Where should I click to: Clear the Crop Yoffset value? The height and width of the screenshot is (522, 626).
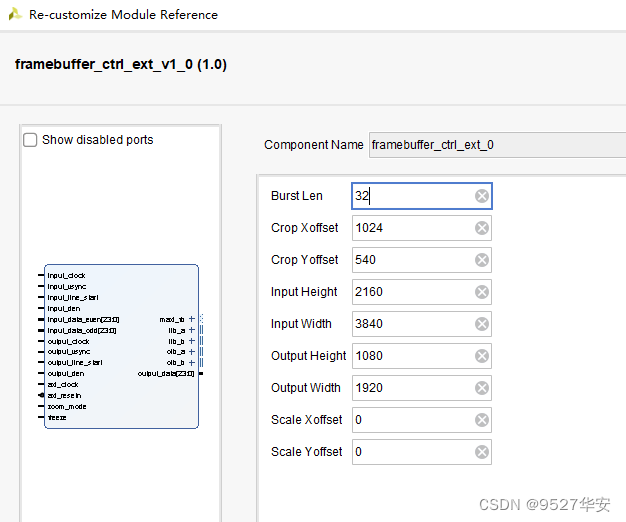point(482,260)
